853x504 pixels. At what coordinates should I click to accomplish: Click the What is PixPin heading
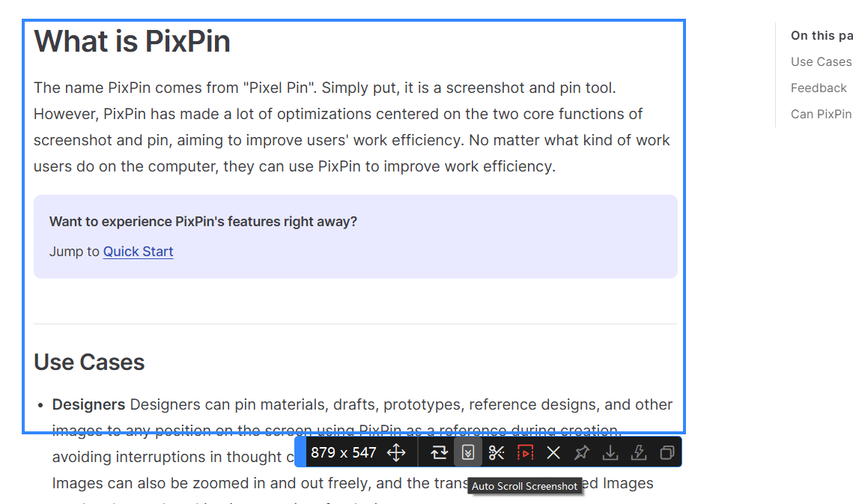coord(132,41)
